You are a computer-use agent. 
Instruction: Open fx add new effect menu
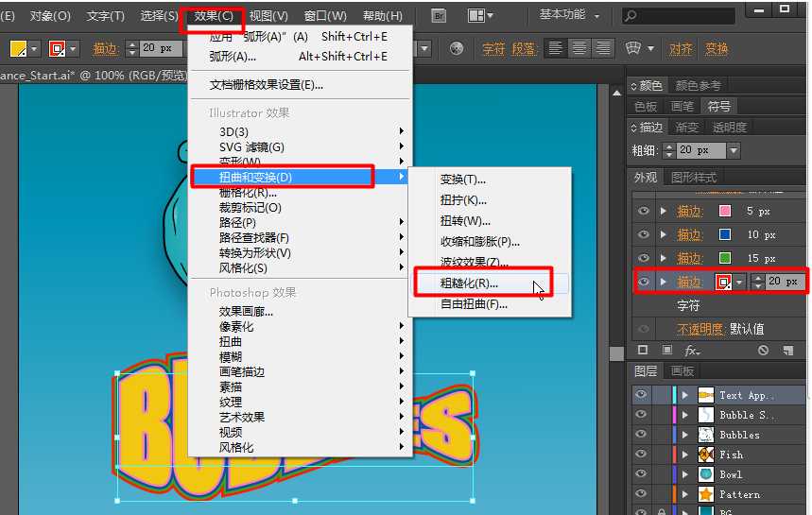[x=692, y=351]
